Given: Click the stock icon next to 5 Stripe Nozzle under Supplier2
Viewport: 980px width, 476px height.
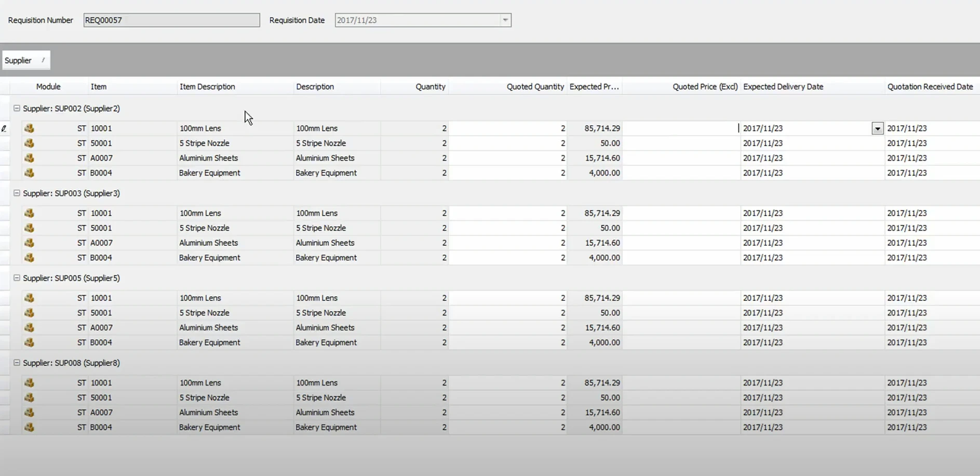Looking at the screenshot, I should (29, 143).
